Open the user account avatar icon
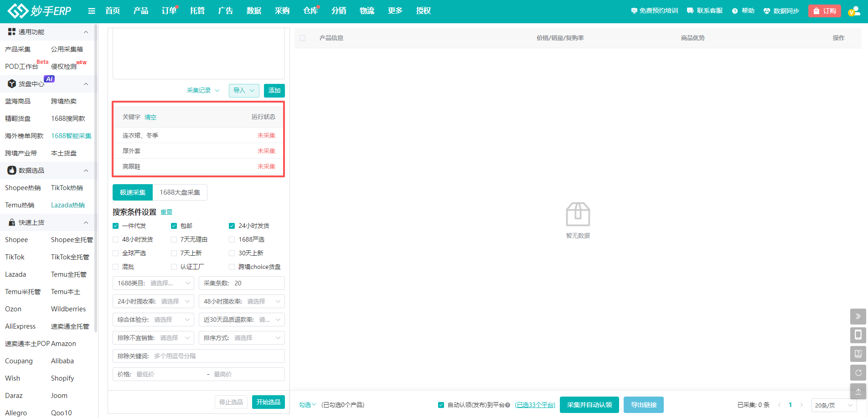 pyautogui.click(x=853, y=11)
